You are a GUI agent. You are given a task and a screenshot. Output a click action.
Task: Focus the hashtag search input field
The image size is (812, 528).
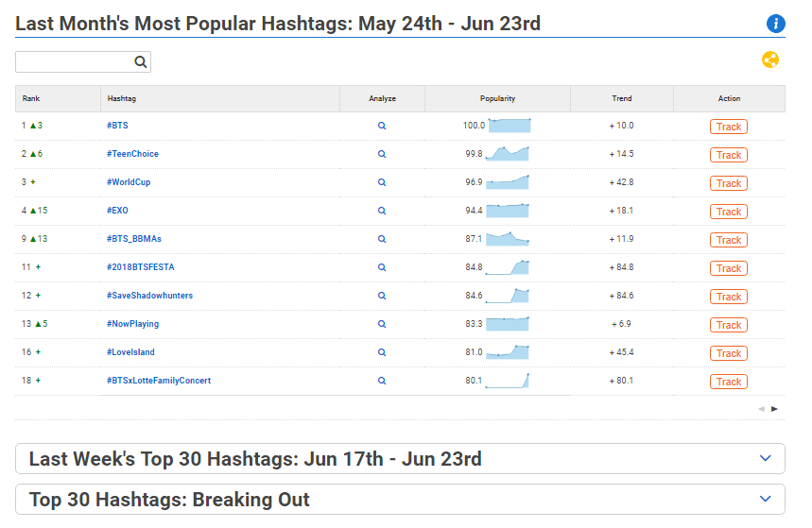point(75,62)
